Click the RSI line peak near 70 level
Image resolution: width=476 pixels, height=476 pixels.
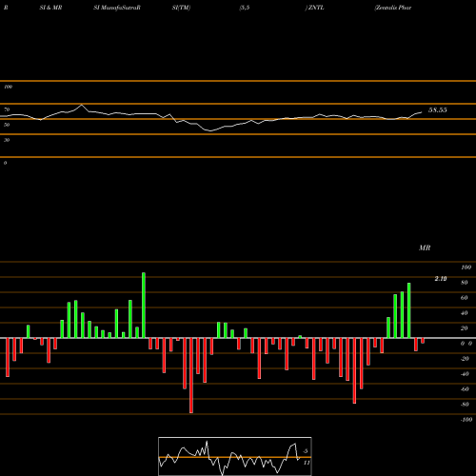coord(82,105)
